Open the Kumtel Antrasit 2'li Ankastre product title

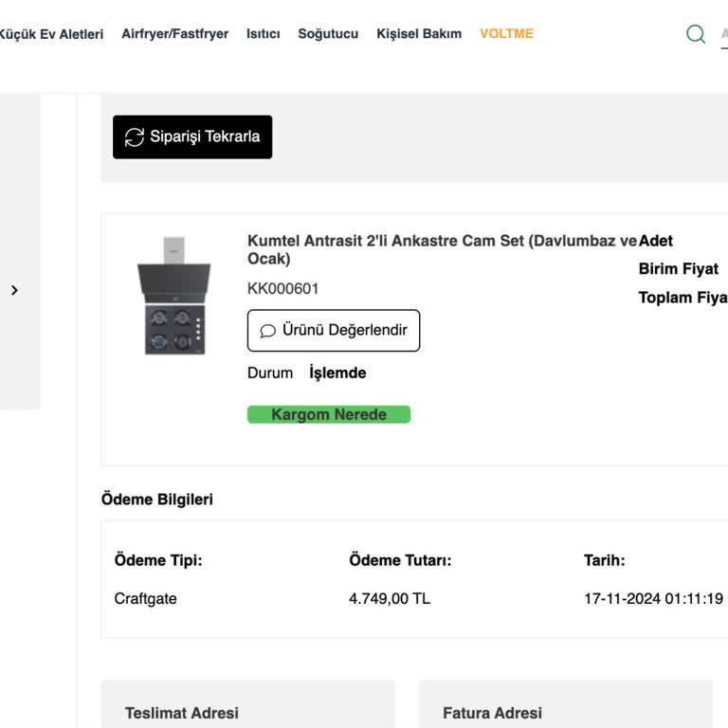coord(442,249)
